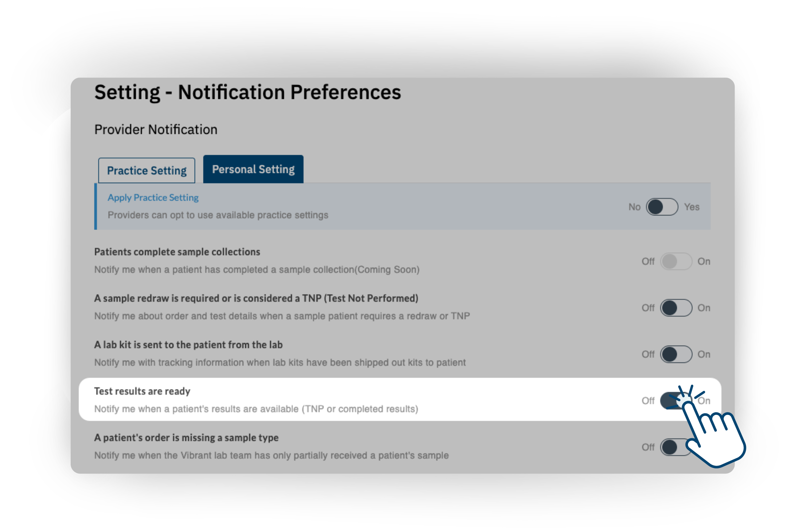Switch to the Practice Setting tab
The image size is (789, 532).
coord(147,170)
